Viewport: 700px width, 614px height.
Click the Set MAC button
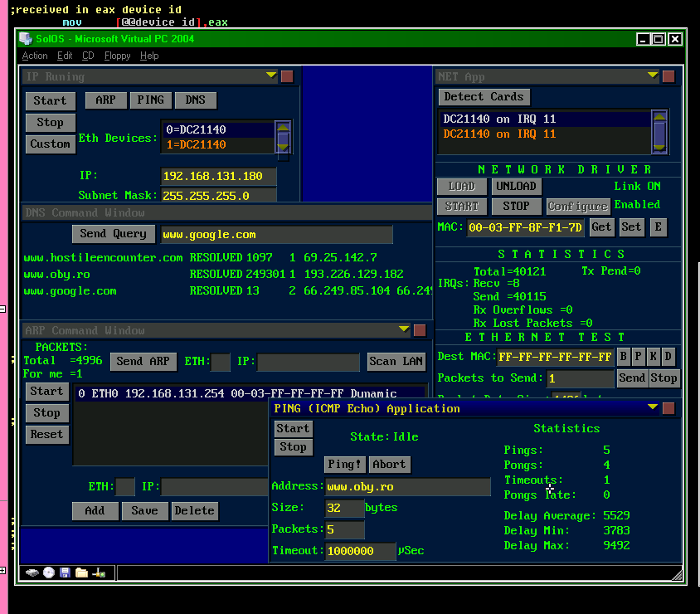coord(631,227)
